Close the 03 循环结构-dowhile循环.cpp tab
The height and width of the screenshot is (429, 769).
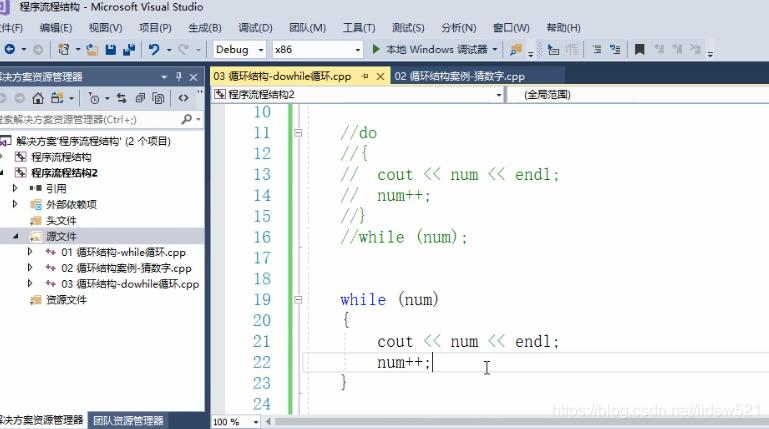[x=380, y=76]
